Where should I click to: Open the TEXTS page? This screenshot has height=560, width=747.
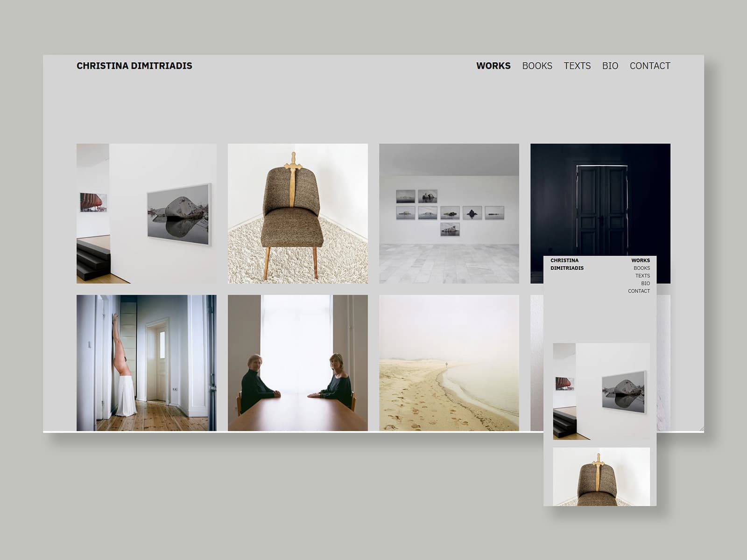tap(577, 66)
